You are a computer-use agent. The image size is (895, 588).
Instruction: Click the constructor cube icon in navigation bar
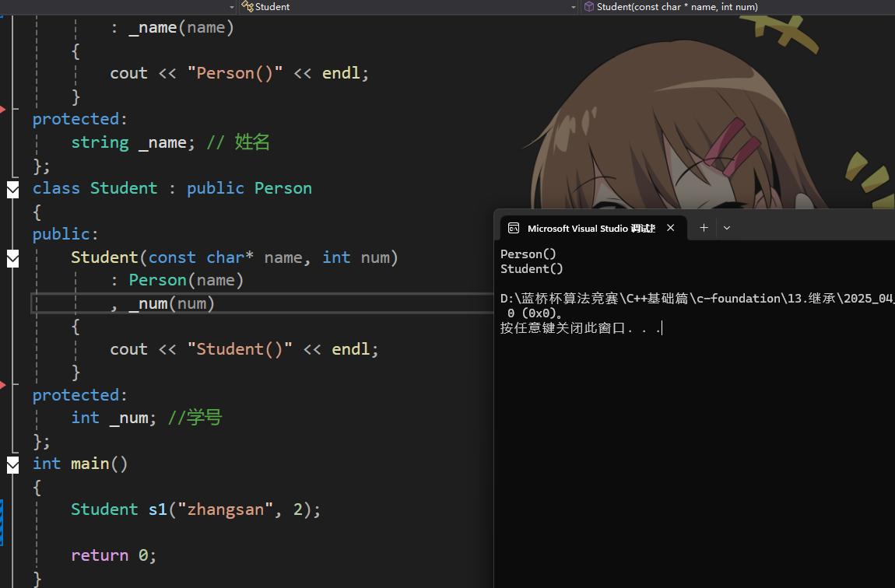tap(589, 6)
